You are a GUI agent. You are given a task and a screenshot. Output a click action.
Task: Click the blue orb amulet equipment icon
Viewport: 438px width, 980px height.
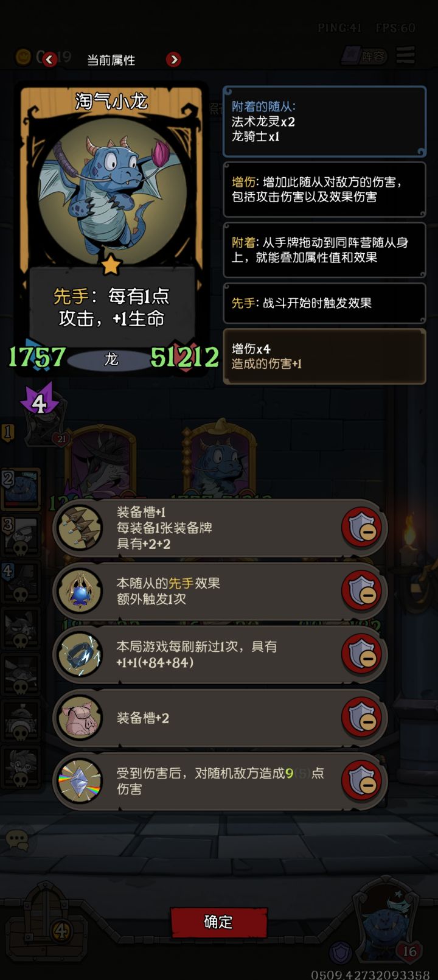(x=80, y=591)
